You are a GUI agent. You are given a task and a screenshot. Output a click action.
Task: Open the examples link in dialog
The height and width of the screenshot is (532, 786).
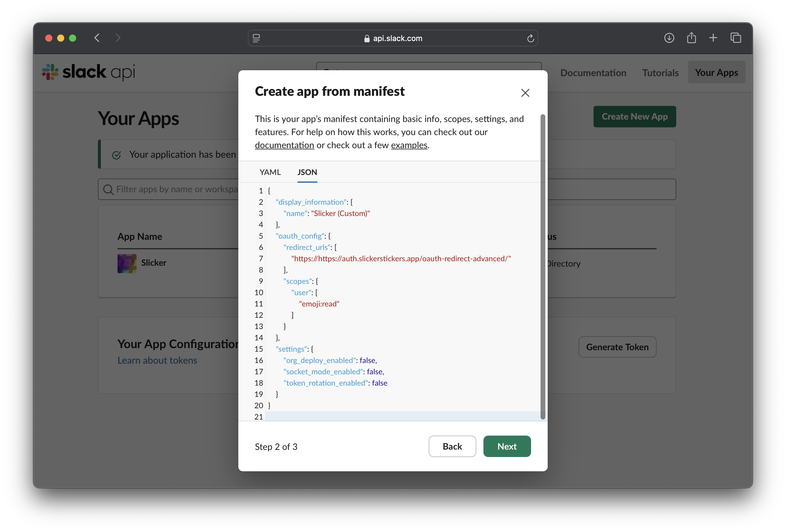pos(409,145)
